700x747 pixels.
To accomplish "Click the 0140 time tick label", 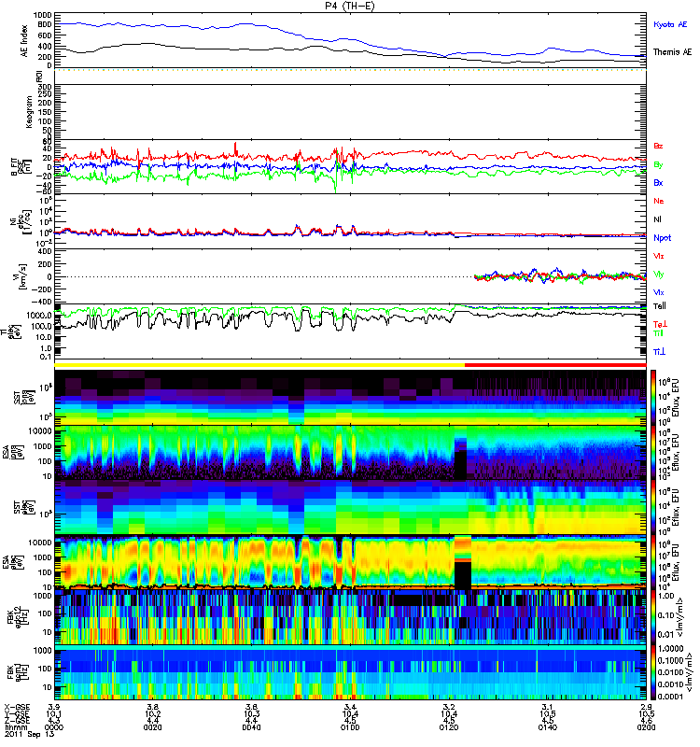I will tap(548, 727).
